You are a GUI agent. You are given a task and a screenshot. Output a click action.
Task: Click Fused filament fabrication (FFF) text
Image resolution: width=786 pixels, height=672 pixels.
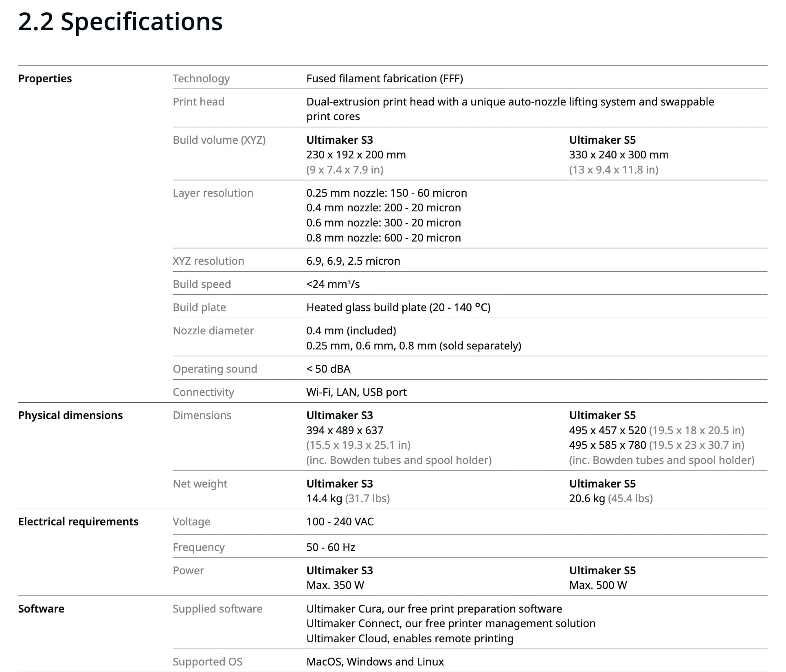385,79
